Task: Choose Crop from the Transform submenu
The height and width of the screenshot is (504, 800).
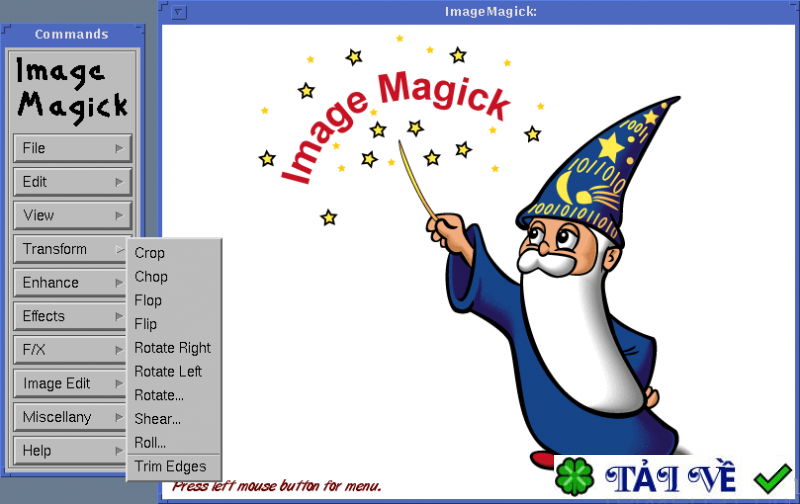Action: (173, 253)
